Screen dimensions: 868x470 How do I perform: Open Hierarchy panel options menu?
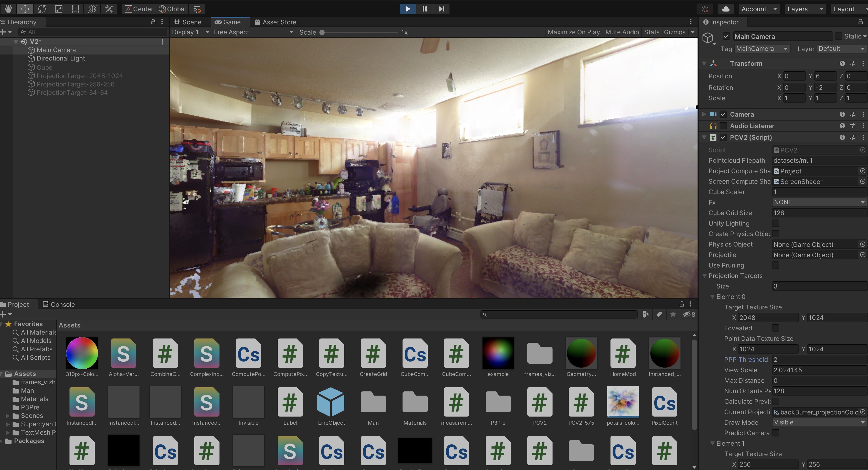162,21
